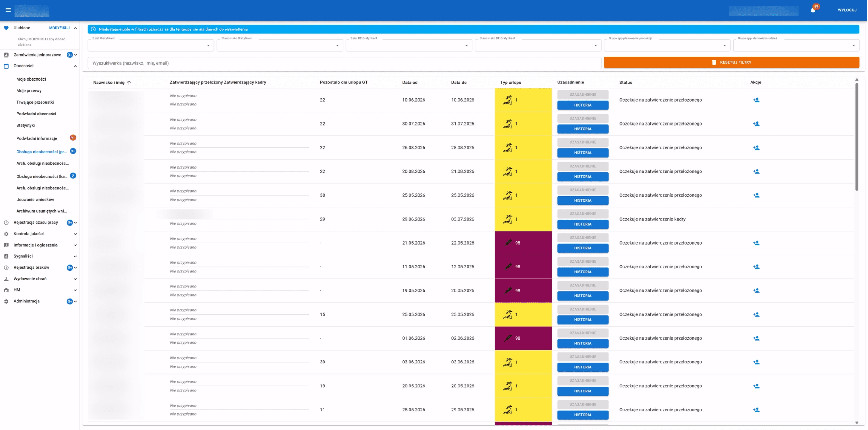Open HISTORIA for the 26.08.2026 request
Screen dimensions: 868x430
583,152
